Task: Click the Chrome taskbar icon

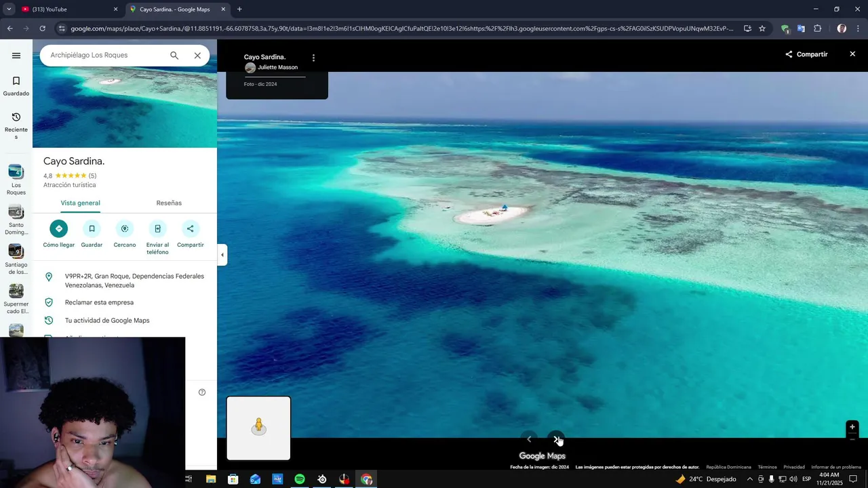Action: (367, 479)
